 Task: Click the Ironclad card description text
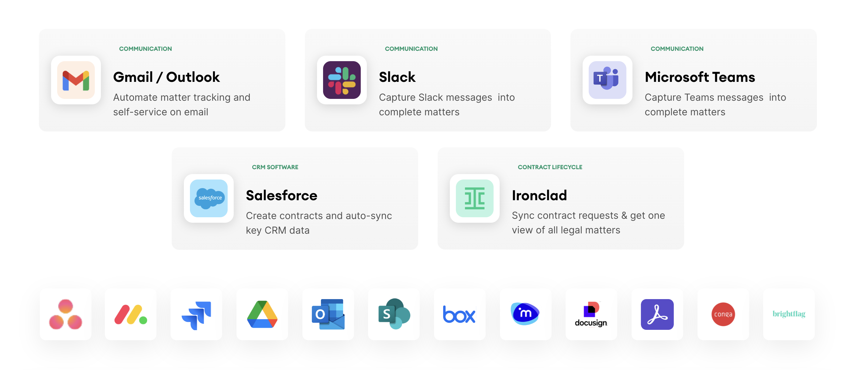pyautogui.click(x=588, y=223)
